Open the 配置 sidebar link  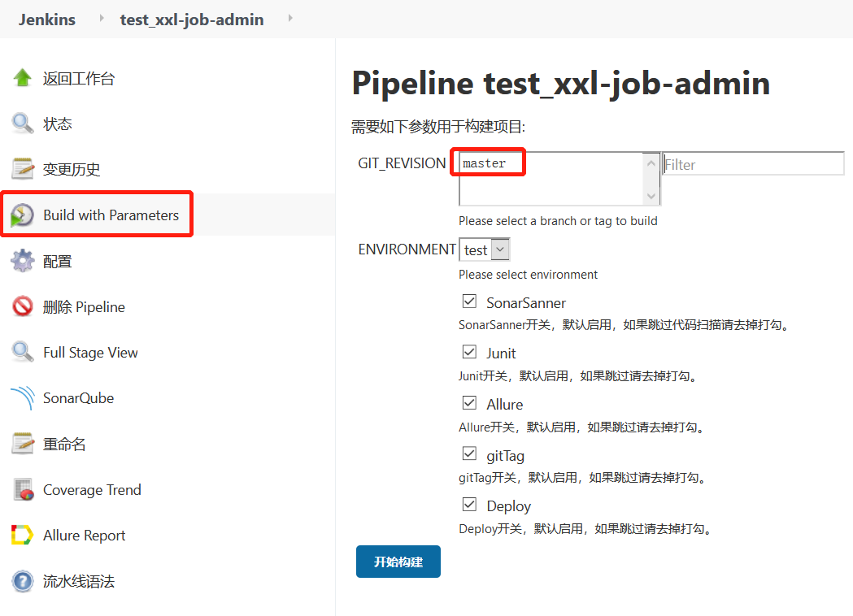point(58,262)
